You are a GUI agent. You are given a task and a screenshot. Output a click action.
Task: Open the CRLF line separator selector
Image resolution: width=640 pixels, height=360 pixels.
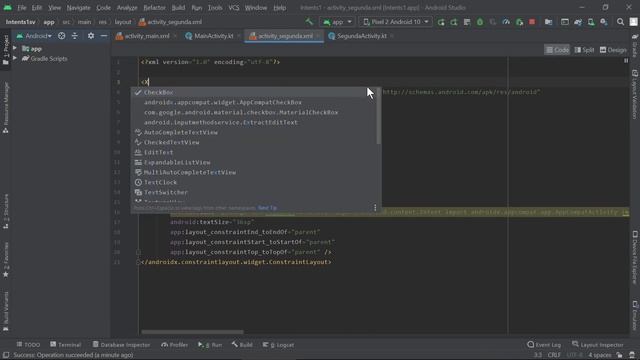[x=554, y=355]
